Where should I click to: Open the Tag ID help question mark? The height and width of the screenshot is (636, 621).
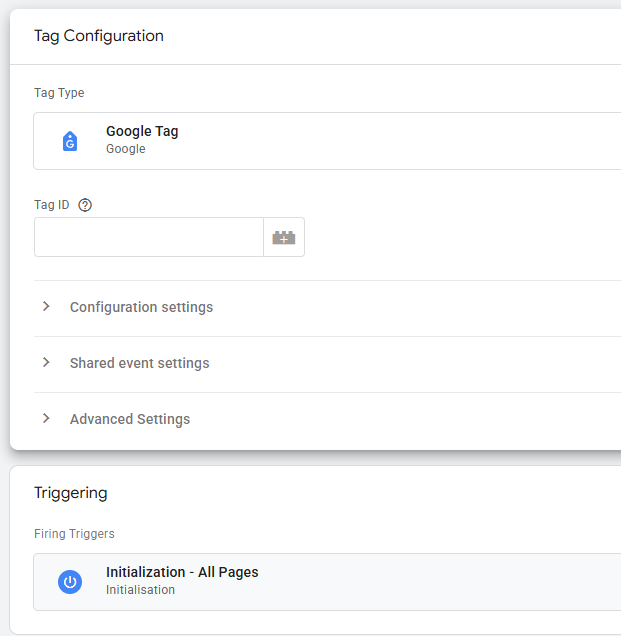click(85, 205)
